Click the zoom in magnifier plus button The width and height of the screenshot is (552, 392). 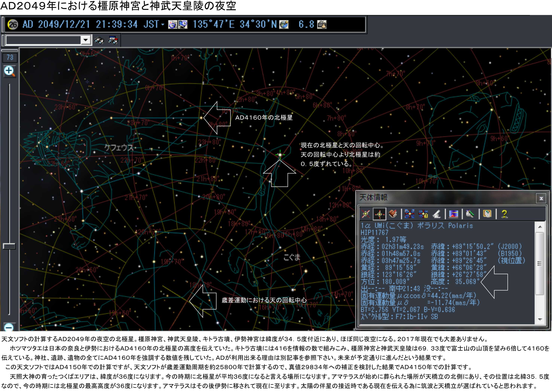tap(9, 72)
